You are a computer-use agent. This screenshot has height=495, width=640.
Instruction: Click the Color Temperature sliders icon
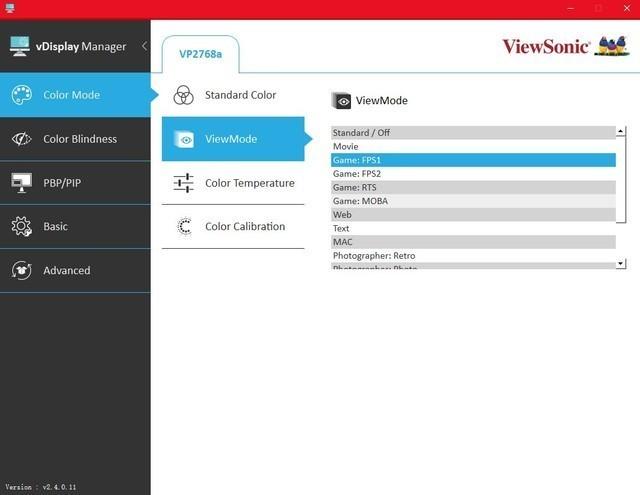[x=183, y=183]
